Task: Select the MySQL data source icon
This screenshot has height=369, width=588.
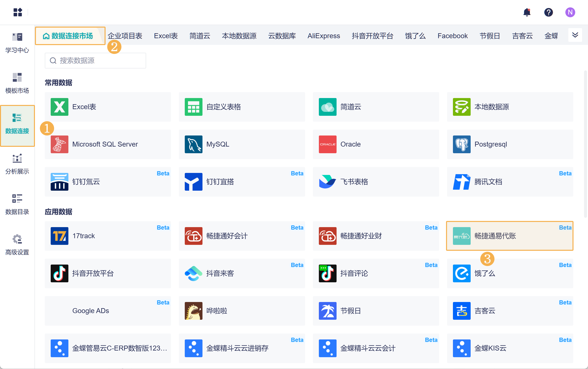Action: coord(193,144)
